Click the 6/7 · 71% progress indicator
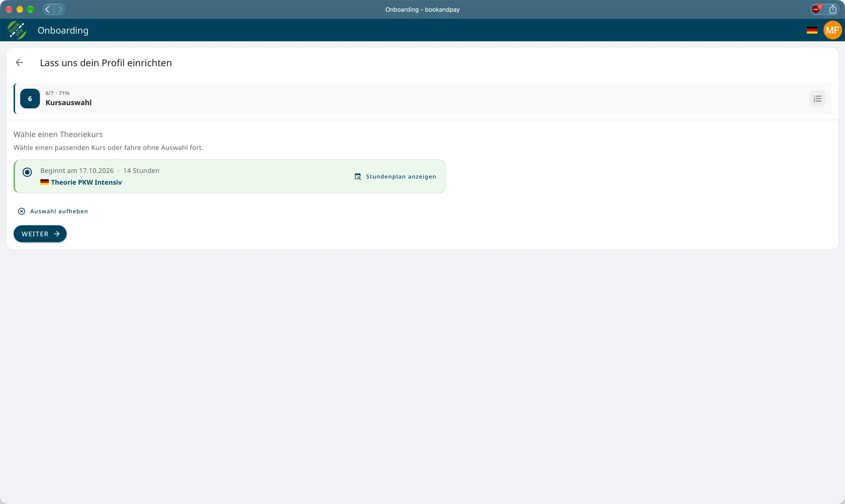This screenshot has width=845, height=504. pyautogui.click(x=57, y=93)
